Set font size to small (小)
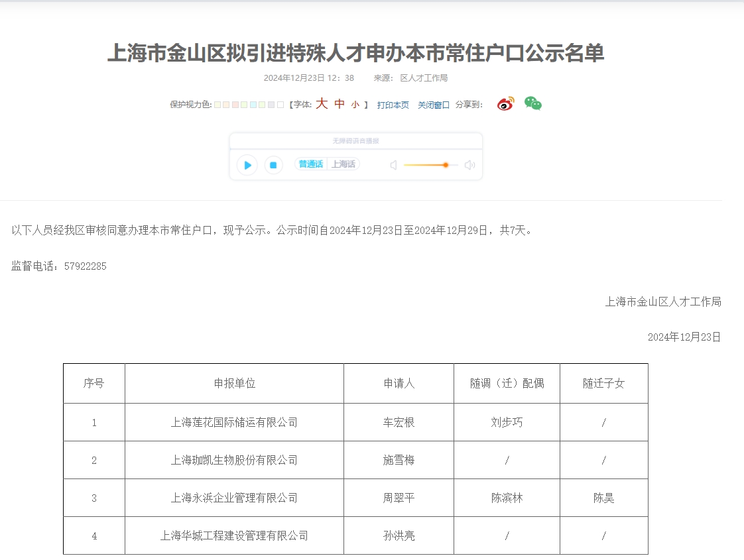744x560 pixels. (355, 105)
